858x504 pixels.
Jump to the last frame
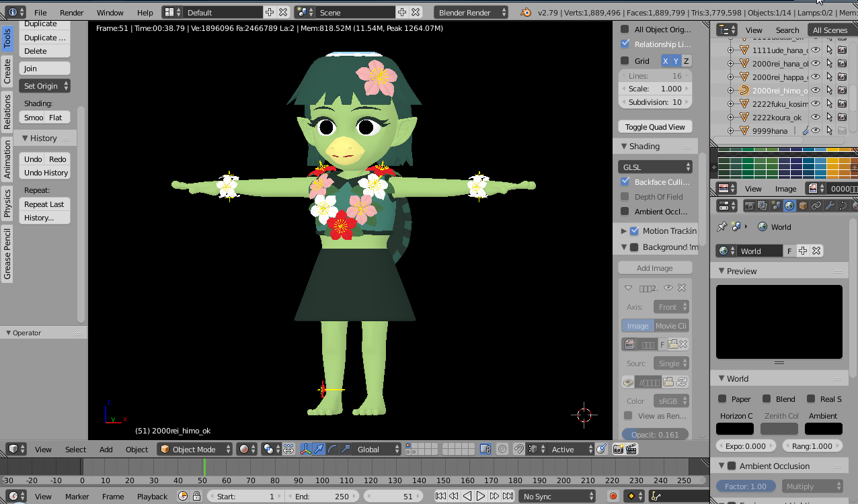point(508,496)
